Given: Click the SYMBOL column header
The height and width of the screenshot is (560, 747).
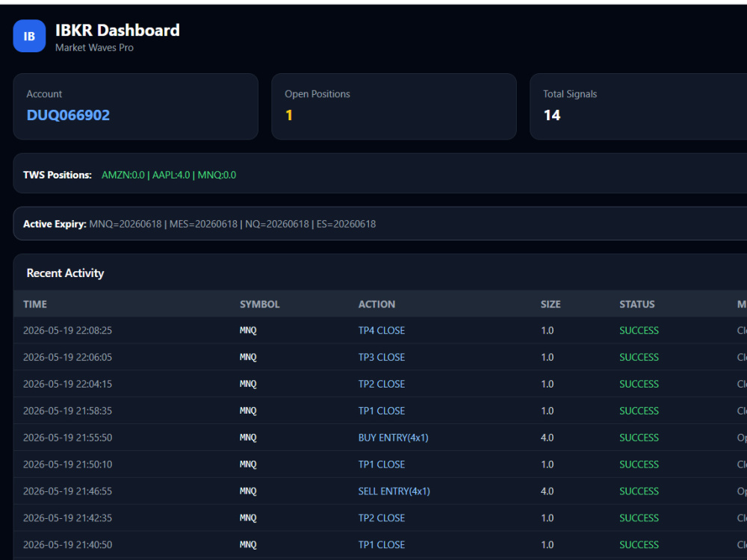Looking at the screenshot, I should point(260,305).
